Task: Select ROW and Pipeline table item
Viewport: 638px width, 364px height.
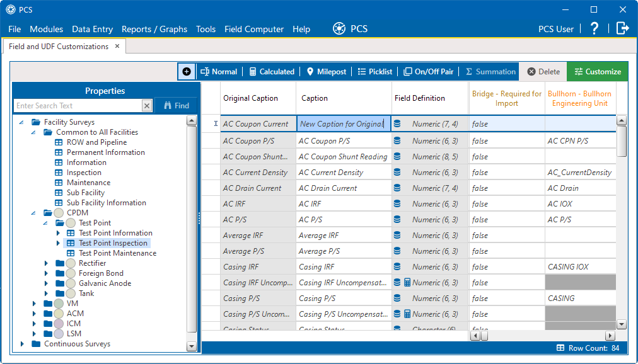Action: tap(96, 142)
